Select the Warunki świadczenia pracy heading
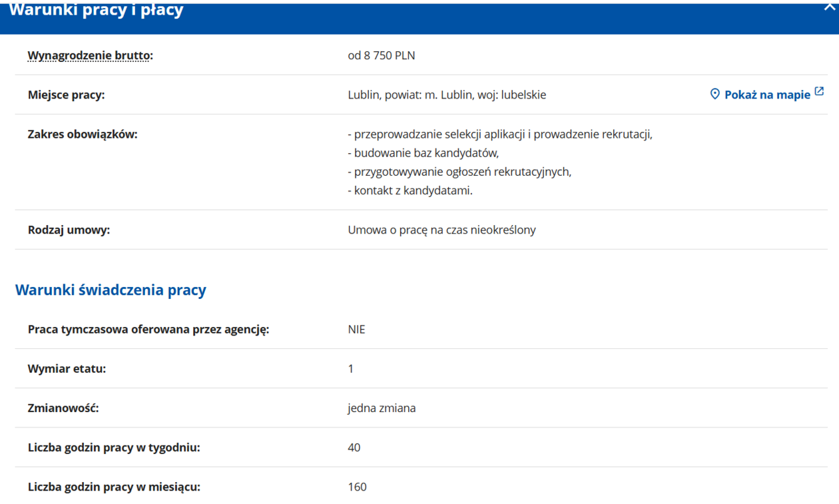The width and height of the screenshot is (839, 504). point(111,290)
